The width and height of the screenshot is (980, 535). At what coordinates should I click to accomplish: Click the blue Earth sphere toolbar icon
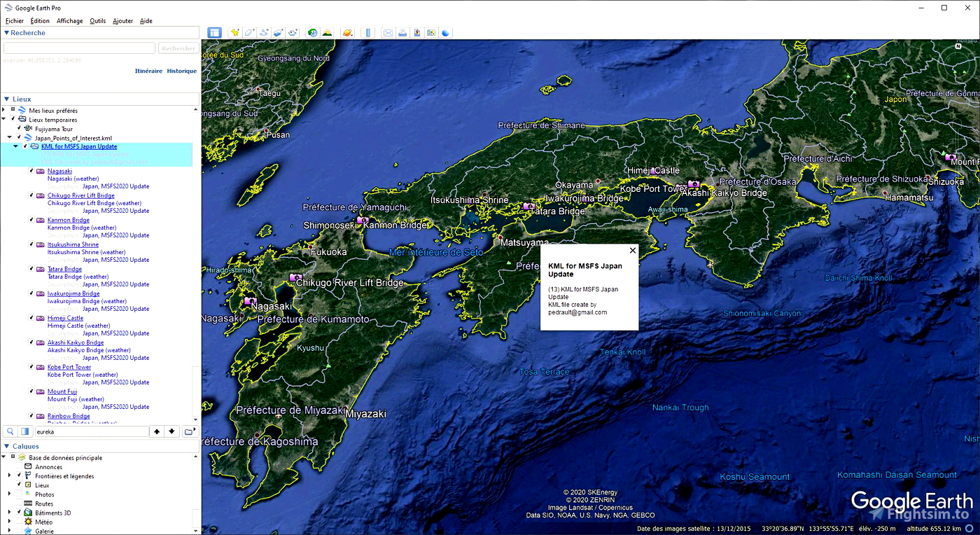coord(446,33)
